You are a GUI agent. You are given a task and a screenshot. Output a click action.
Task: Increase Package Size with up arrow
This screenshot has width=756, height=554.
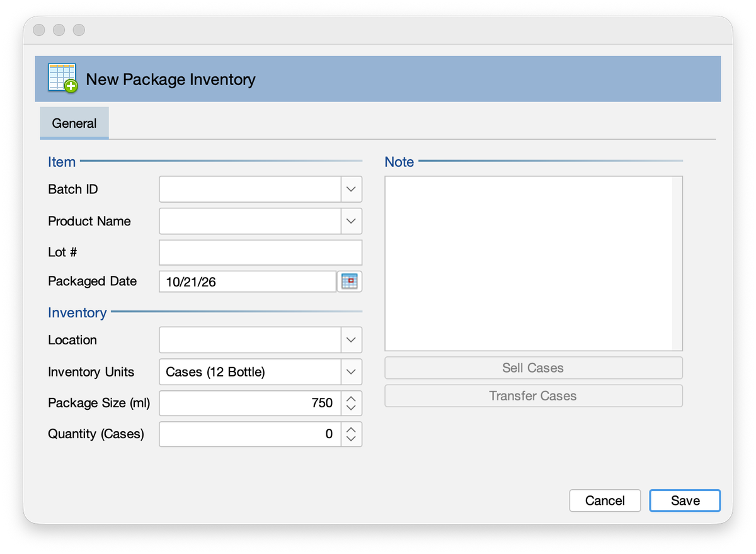pos(352,397)
